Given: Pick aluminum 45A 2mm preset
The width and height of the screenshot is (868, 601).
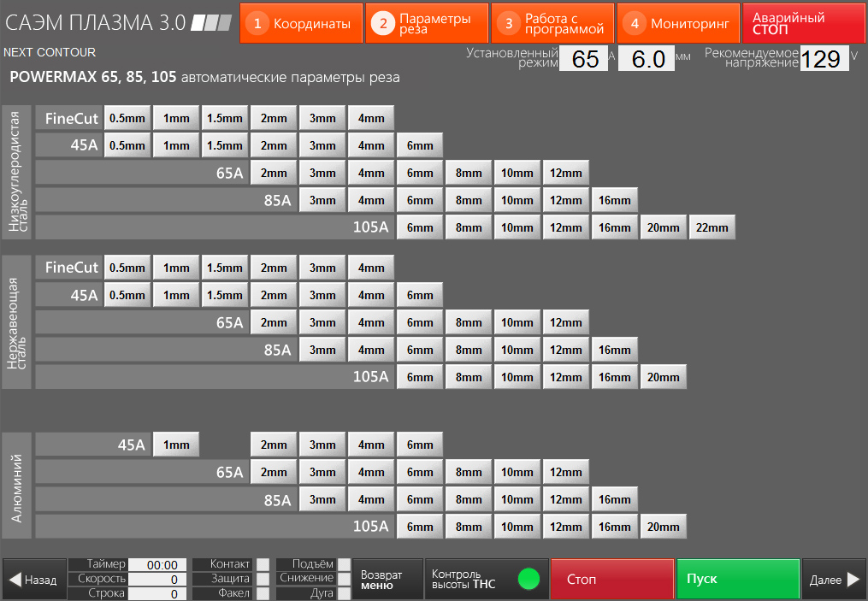Looking at the screenshot, I should (x=274, y=445).
